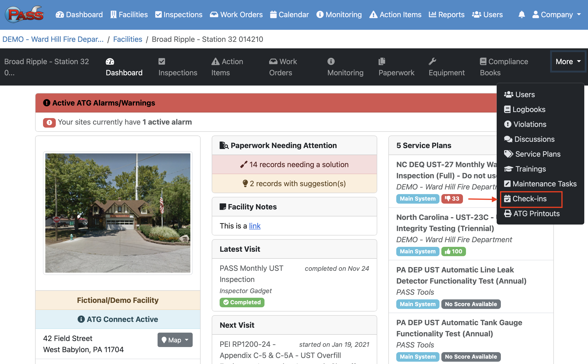Click the PASS logo
This screenshot has width=588, height=364.
coord(24,14)
